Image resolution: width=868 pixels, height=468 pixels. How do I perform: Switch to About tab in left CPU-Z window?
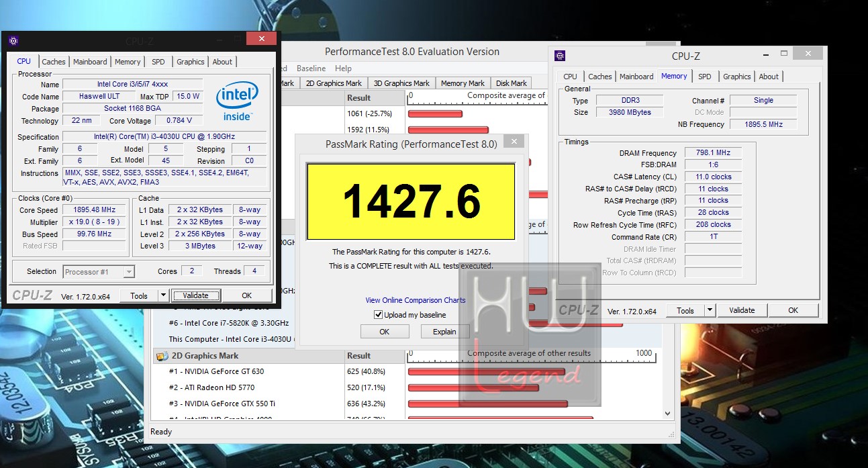[x=222, y=62]
